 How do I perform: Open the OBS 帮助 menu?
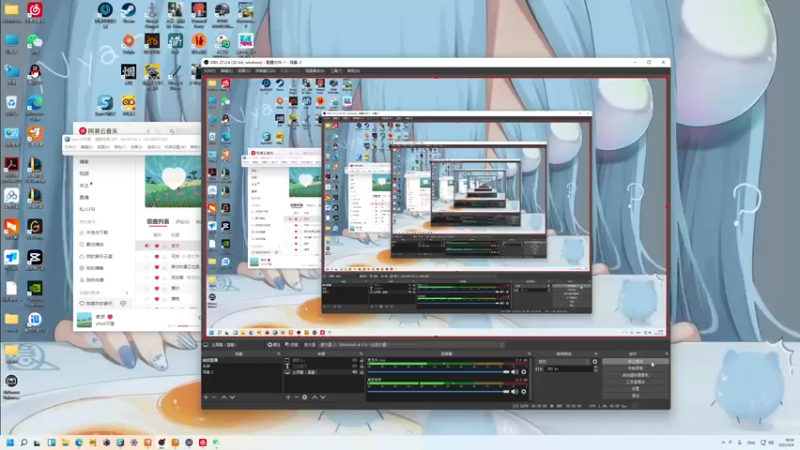coord(353,71)
